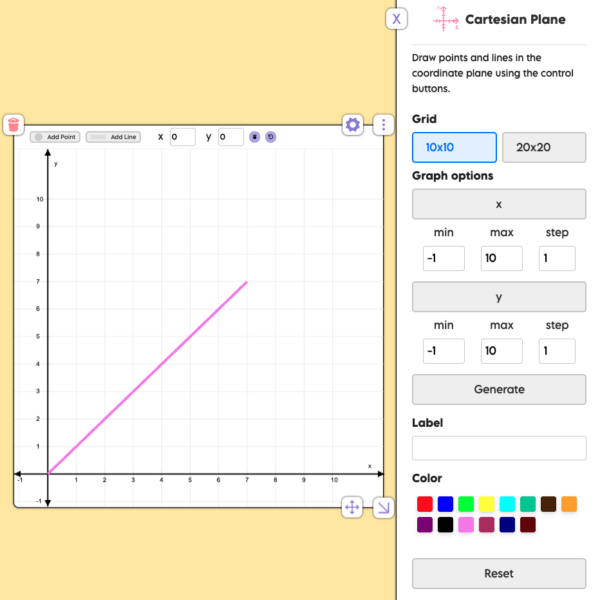Expand the x axis options section
600x600 pixels.
[499, 204]
